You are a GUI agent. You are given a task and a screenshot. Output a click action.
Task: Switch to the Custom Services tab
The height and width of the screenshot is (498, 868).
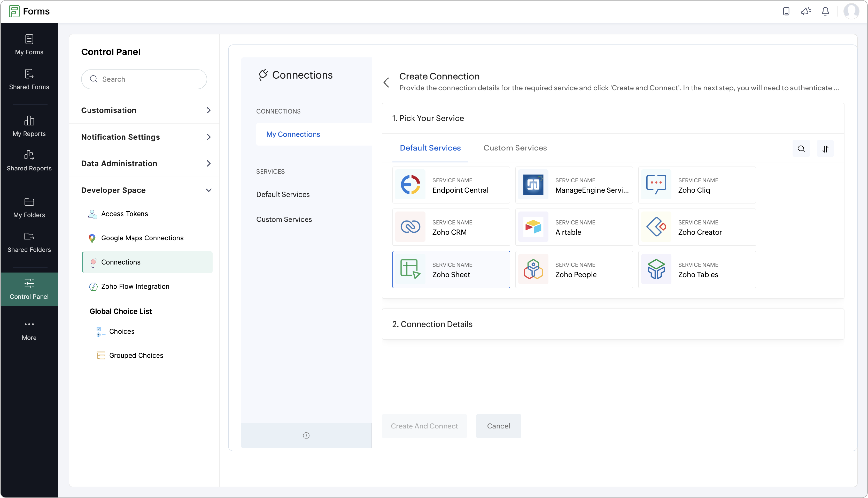pos(515,148)
